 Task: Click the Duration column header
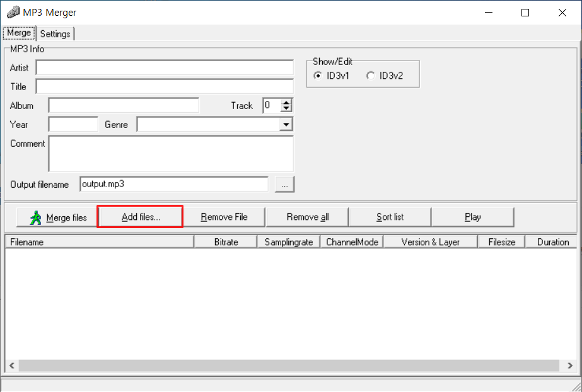[x=552, y=242]
